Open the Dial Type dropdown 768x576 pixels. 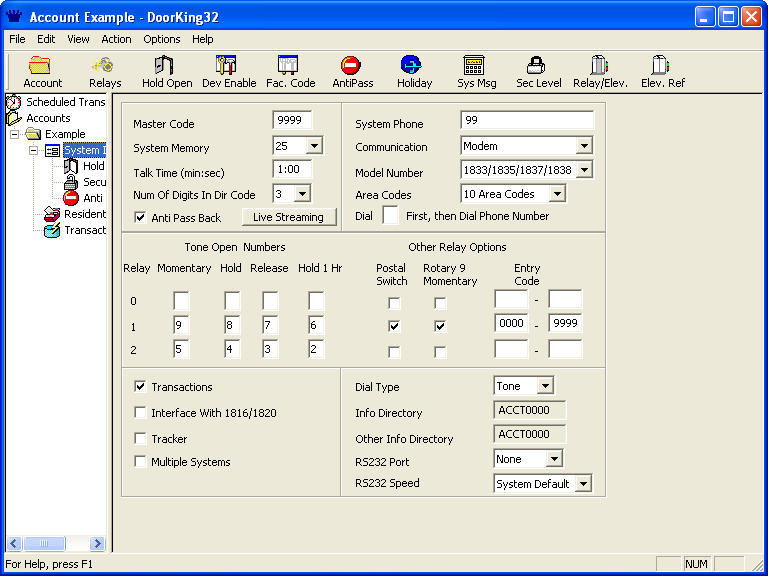click(x=545, y=386)
